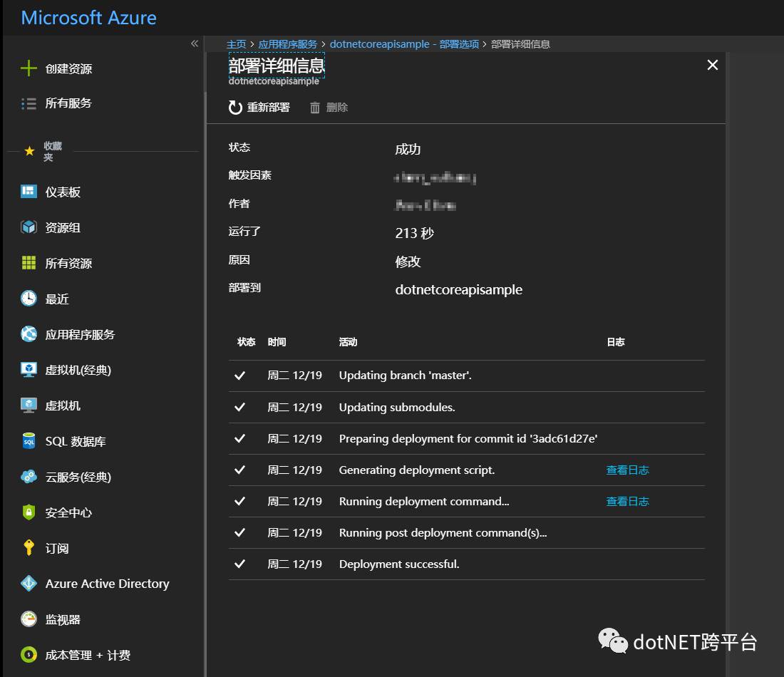784x677 pixels.
Task: Click the Azure Active Directory diamond icon
Action: click(29, 584)
